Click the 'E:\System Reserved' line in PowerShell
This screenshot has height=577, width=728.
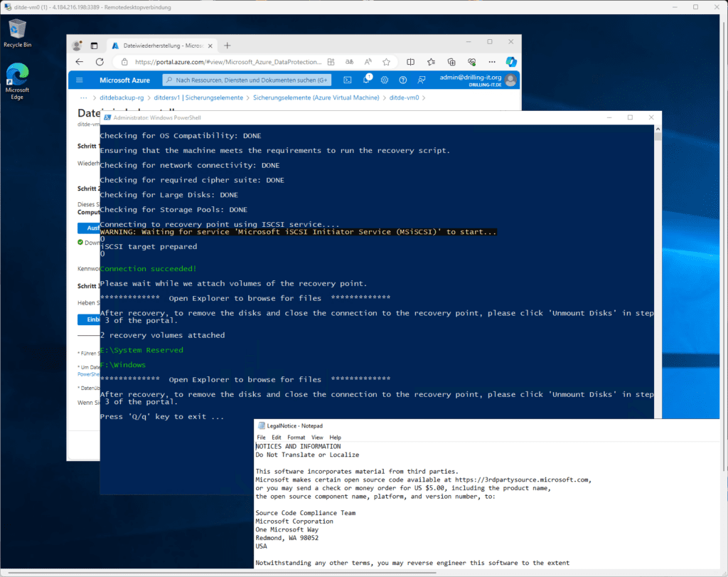pyautogui.click(x=141, y=350)
